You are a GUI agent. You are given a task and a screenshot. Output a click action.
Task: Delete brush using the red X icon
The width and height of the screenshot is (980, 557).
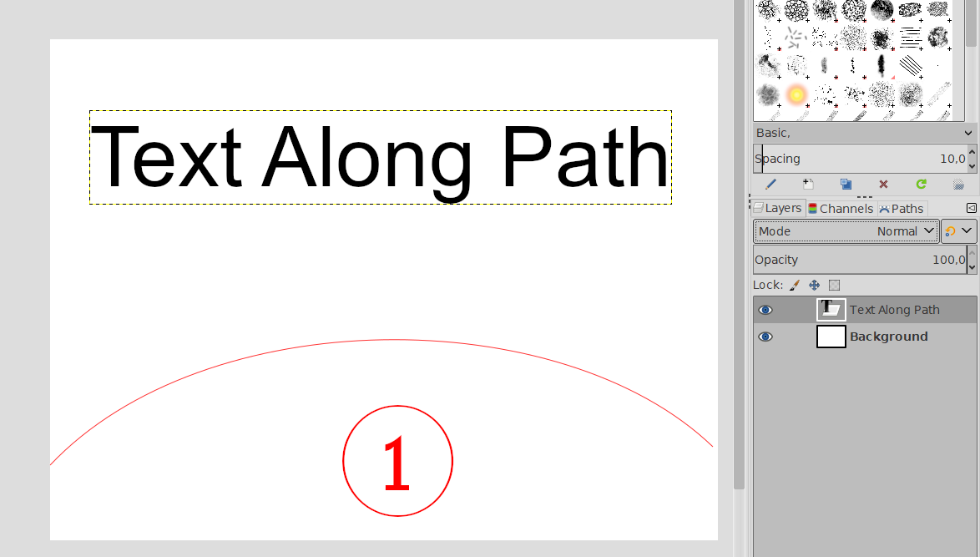pos(883,185)
